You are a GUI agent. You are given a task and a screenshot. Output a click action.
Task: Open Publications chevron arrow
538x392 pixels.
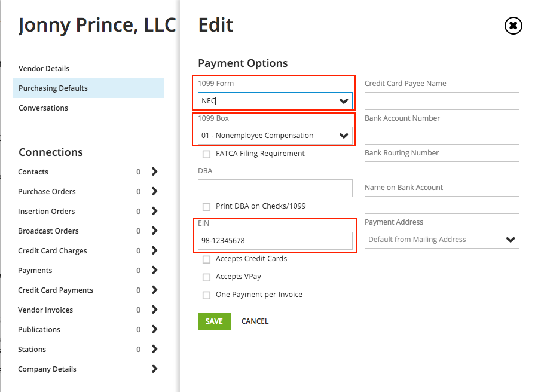click(154, 330)
